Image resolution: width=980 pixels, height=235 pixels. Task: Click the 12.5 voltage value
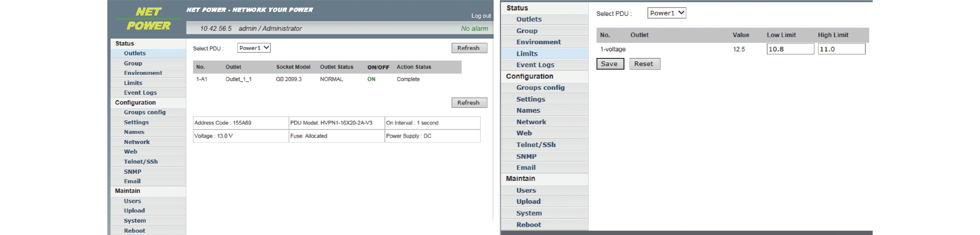tap(739, 49)
